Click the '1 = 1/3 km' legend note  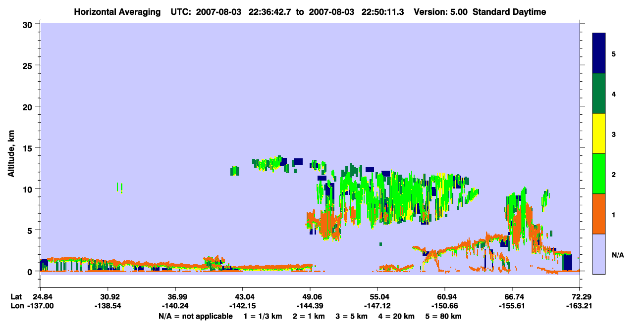(262, 316)
